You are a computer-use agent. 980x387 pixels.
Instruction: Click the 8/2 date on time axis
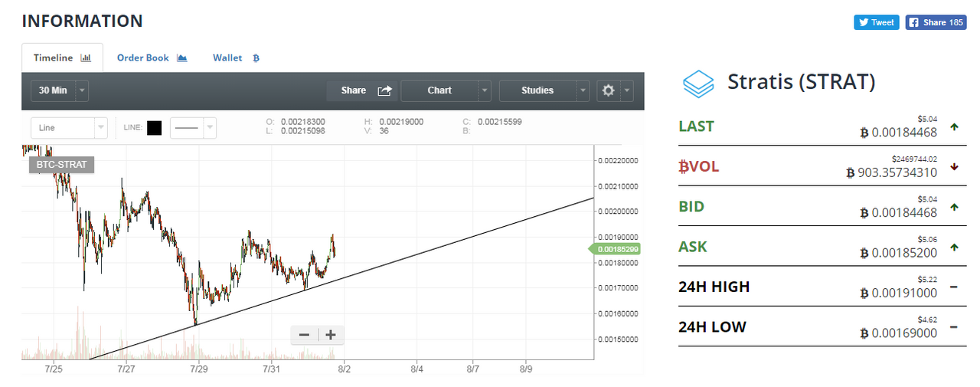344,369
